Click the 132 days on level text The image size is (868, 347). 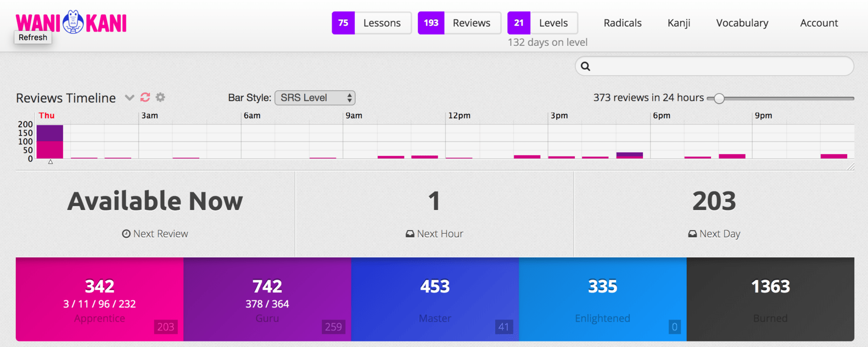click(547, 42)
